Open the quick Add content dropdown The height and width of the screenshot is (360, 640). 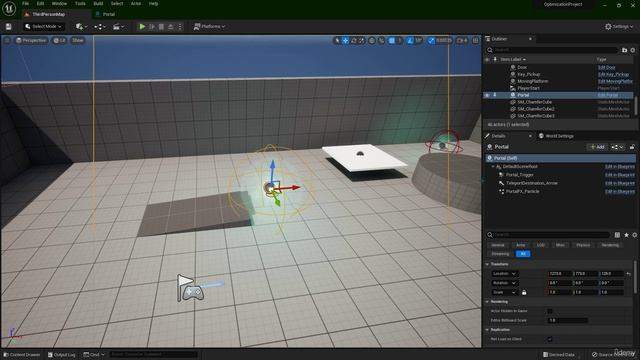(x=81, y=27)
